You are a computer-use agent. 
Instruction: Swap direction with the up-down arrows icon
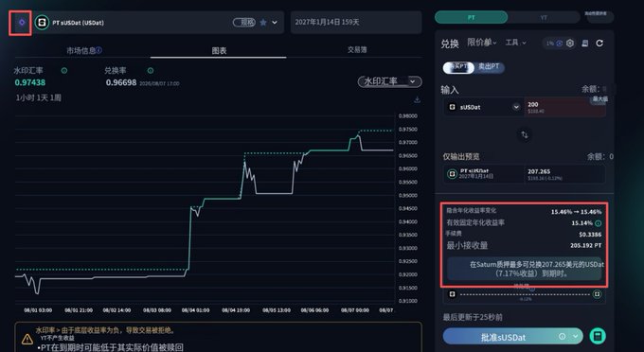coord(525,135)
